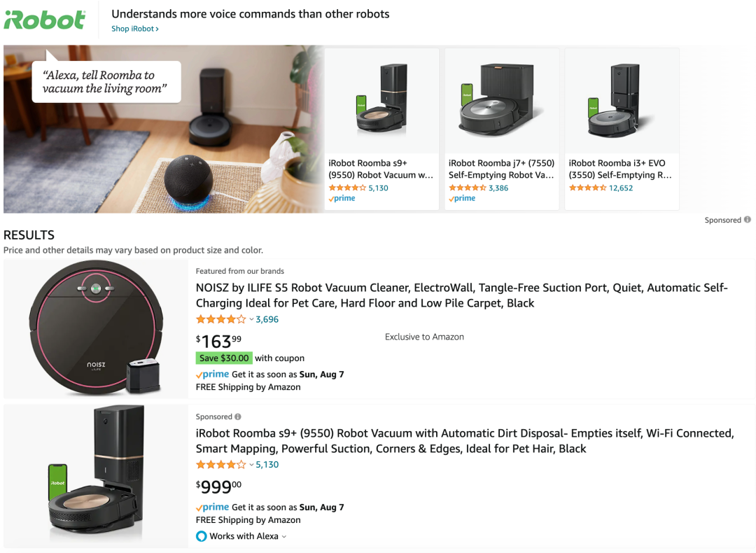Click Roomba s9+ listing star rating
The image size is (756, 553).
221,465
